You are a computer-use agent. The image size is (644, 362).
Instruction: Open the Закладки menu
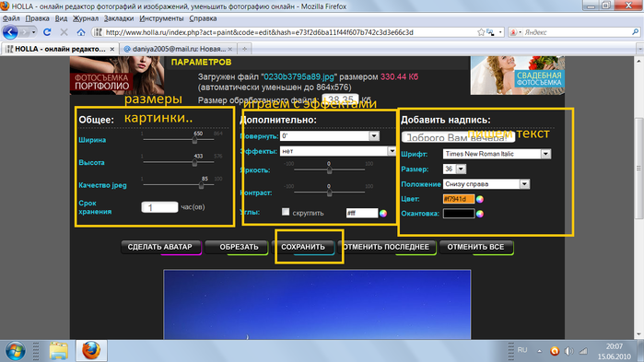pyautogui.click(x=119, y=18)
